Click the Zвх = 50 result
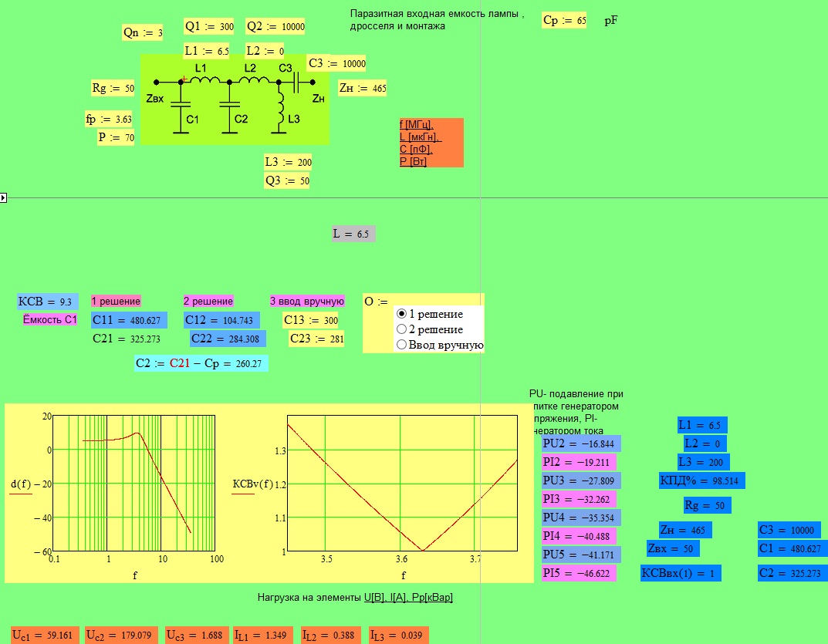Screen dimensions: 828x644 pyautogui.click(x=673, y=548)
